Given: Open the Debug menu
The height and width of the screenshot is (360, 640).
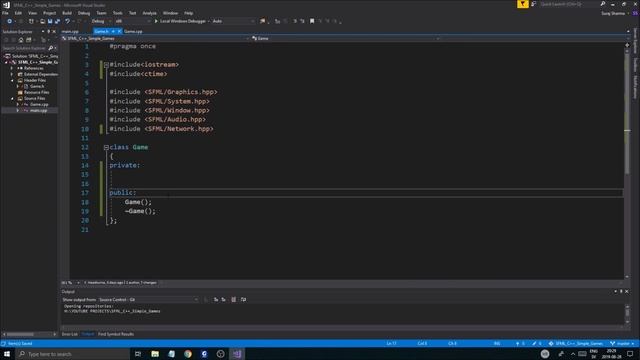Looking at the screenshot, I should [84, 13].
